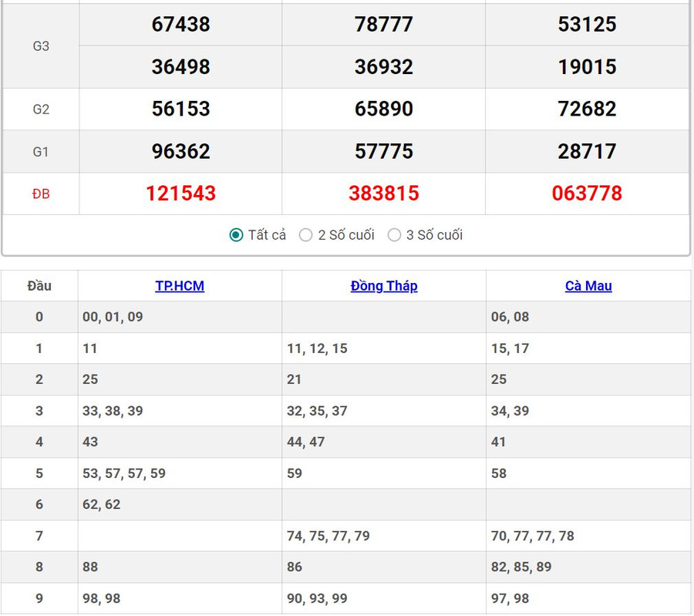Click the G1 prize number 96362
Viewport: 694px width, 616px height.
click(x=180, y=151)
